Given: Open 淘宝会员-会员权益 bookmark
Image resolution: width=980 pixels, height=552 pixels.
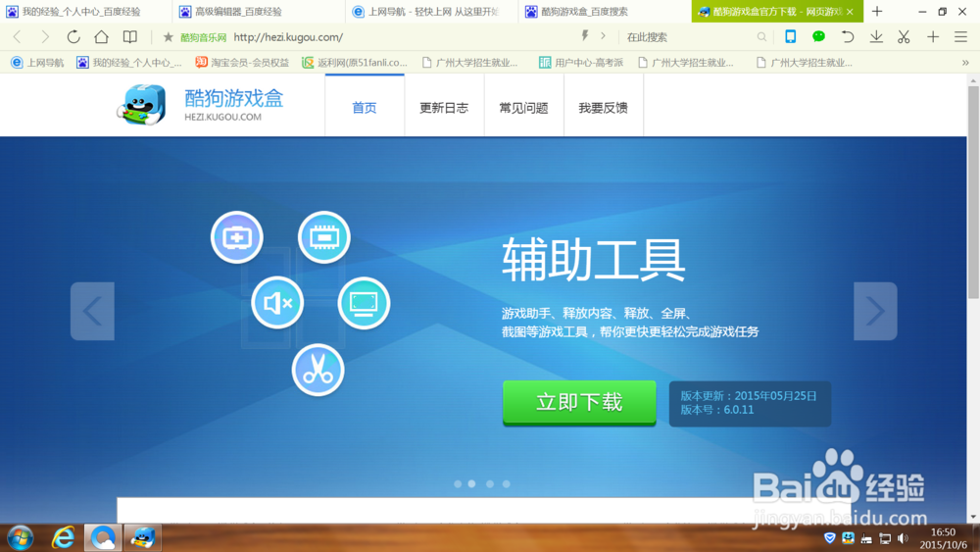Looking at the screenshot, I should coord(242,63).
